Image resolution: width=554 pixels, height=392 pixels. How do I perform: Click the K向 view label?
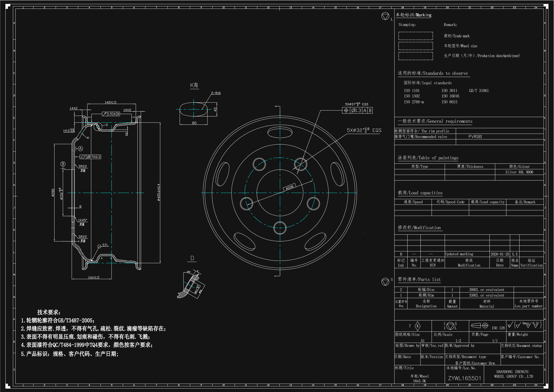[x=194, y=85]
